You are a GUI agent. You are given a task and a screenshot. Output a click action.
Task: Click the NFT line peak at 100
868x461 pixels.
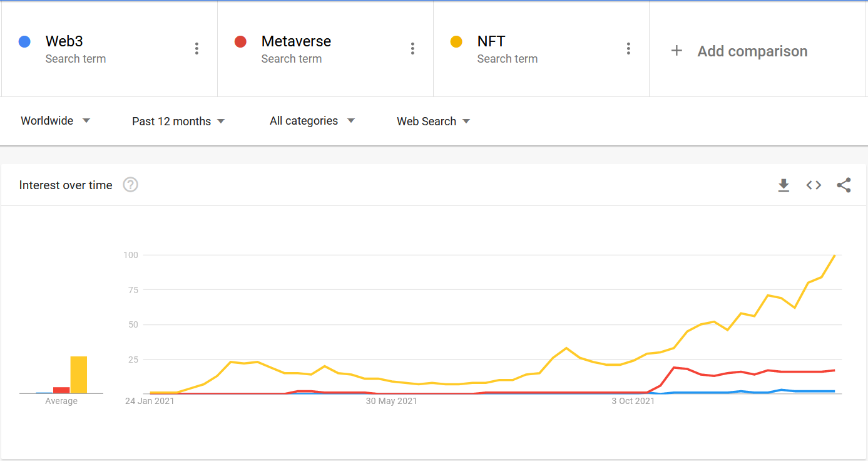[x=834, y=256]
